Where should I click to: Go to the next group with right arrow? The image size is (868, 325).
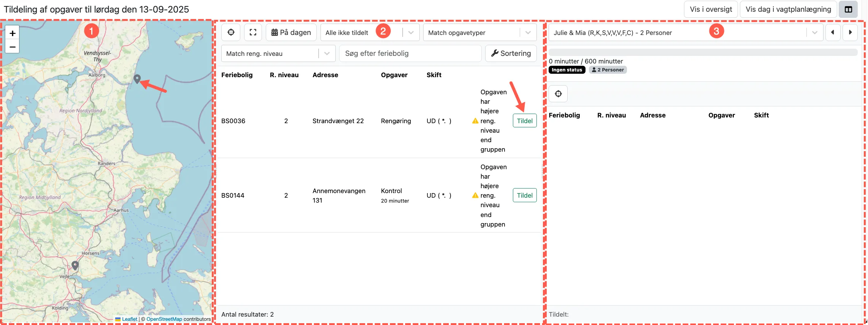850,32
